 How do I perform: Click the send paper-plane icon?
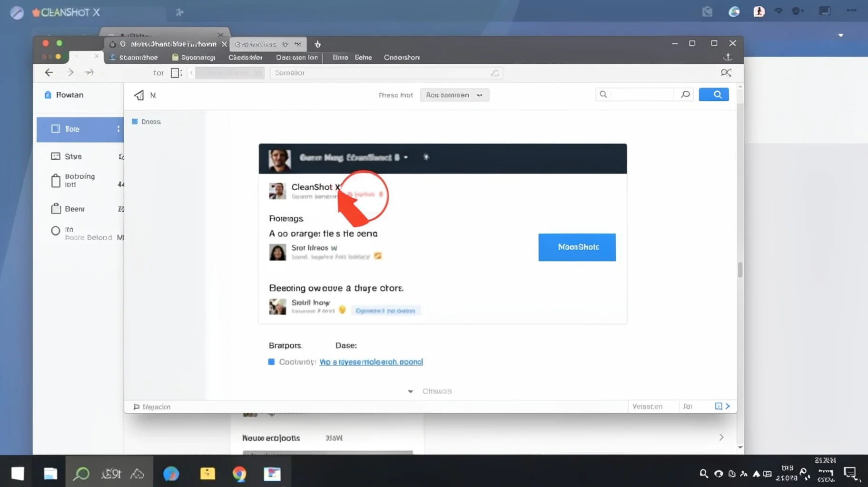tap(139, 95)
